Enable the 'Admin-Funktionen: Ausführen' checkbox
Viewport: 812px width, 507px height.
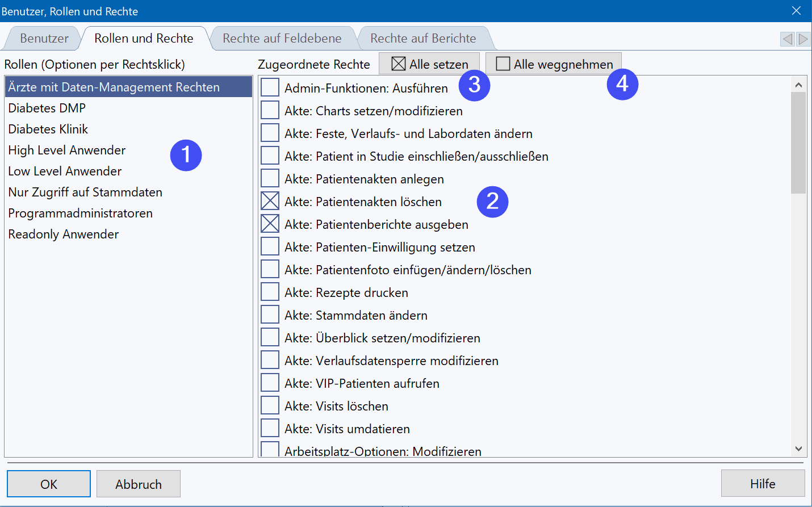(270, 87)
